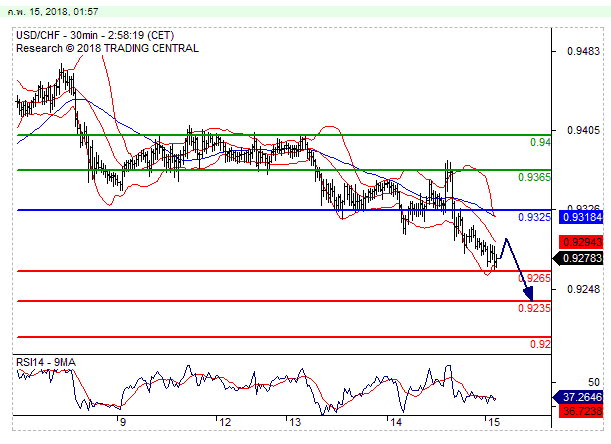Click the date stamp '15, 2018, 01:57'

[64, 12]
